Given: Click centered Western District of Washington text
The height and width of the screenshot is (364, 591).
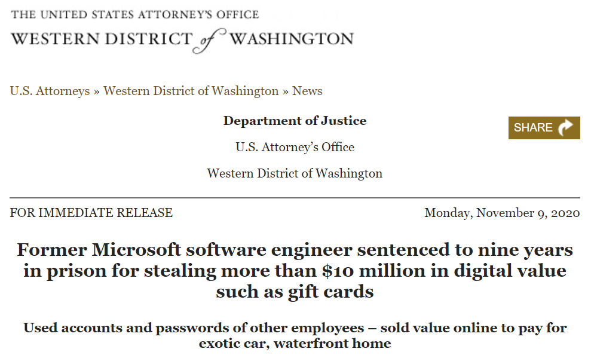Looking at the screenshot, I should (295, 174).
